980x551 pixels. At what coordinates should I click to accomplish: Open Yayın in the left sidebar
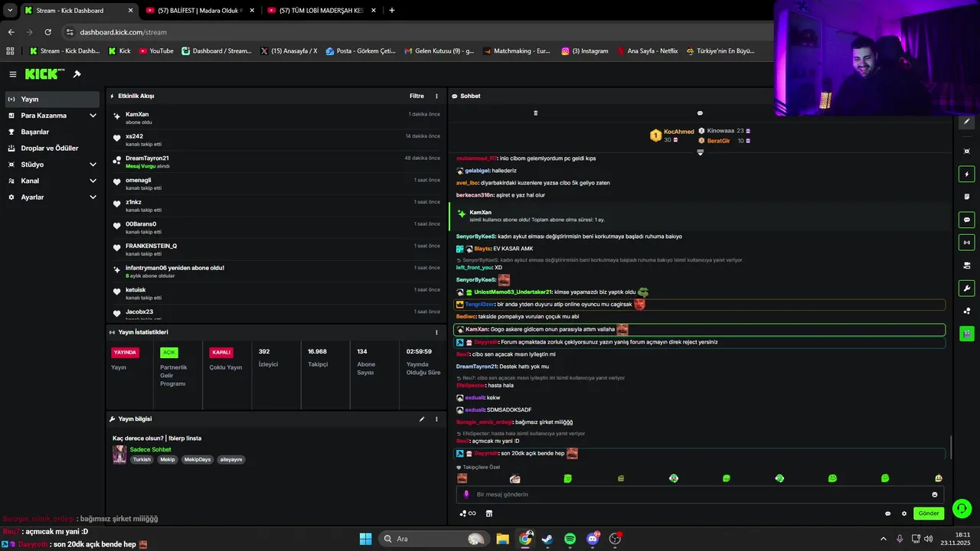52,99
